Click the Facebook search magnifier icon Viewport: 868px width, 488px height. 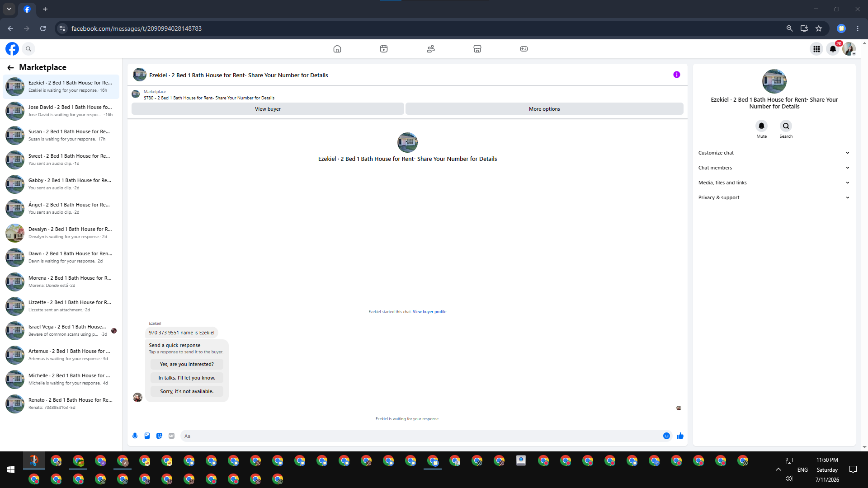(x=28, y=49)
